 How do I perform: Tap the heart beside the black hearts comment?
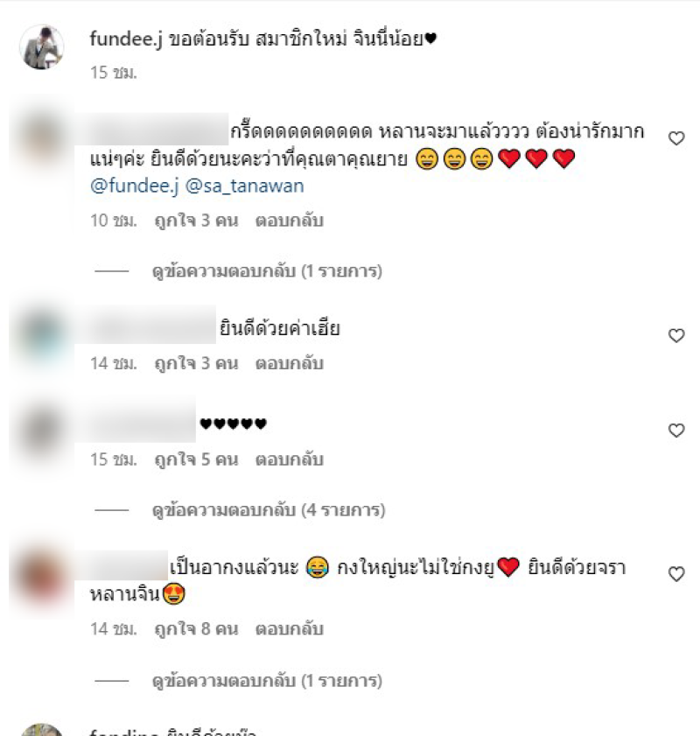676,431
